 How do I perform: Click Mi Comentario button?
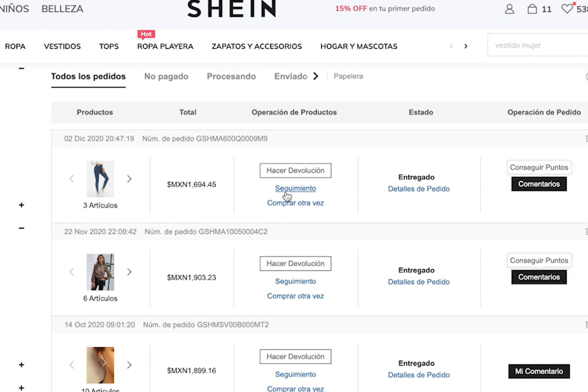[539, 371]
